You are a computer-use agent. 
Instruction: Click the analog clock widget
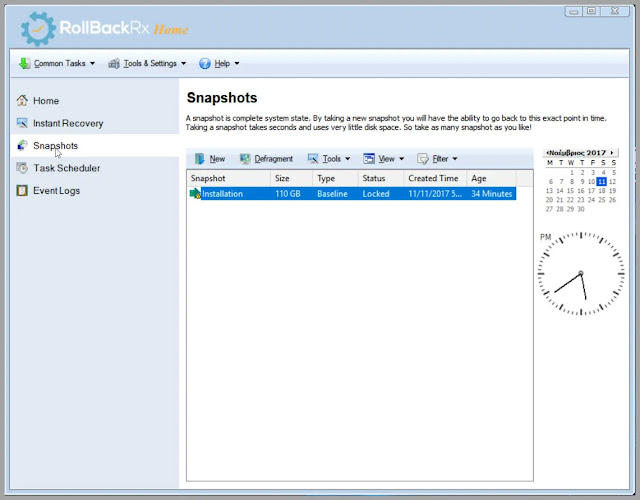(581, 273)
